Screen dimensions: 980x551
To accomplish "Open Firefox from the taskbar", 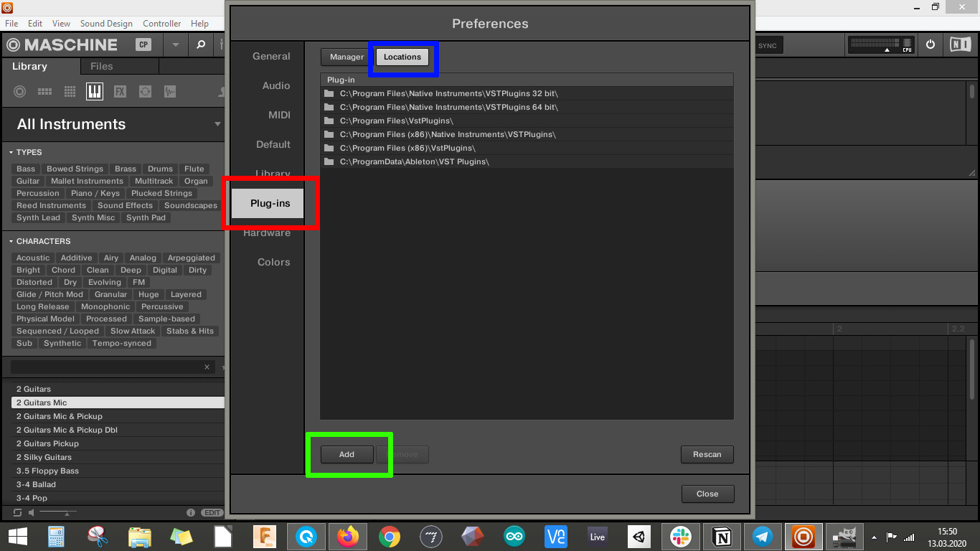I will (x=348, y=536).
